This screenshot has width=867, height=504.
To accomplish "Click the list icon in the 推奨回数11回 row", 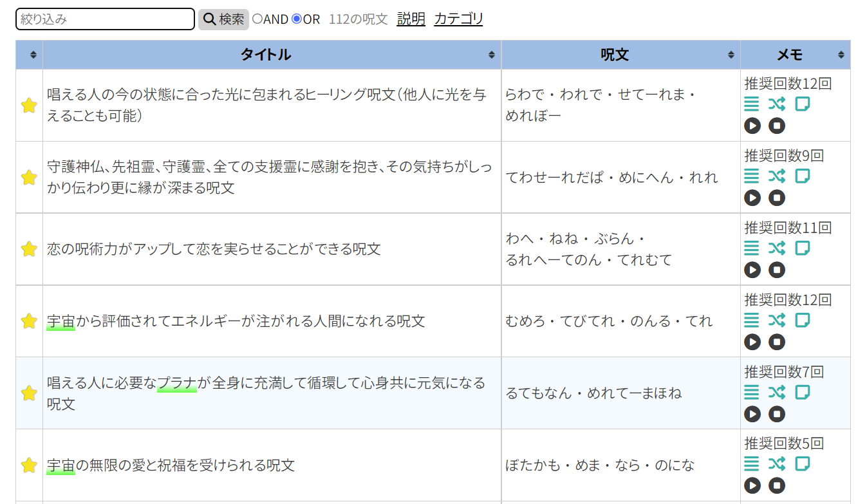I will [752, 248].
